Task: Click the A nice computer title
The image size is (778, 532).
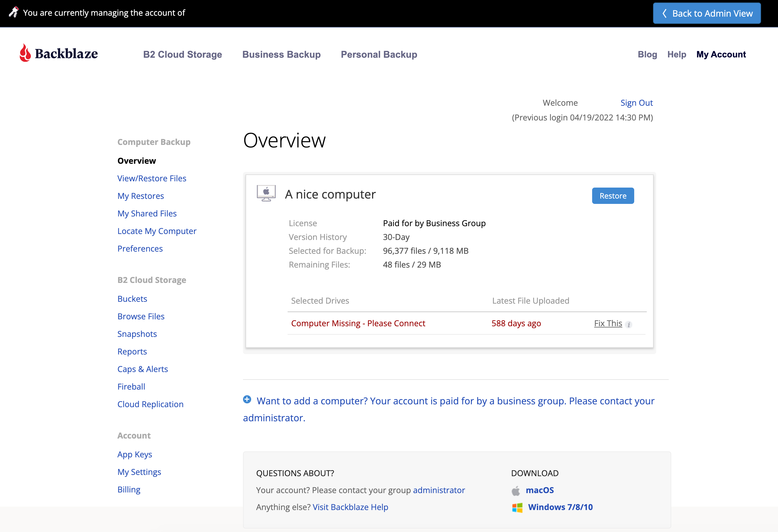Action: (330, 194)
